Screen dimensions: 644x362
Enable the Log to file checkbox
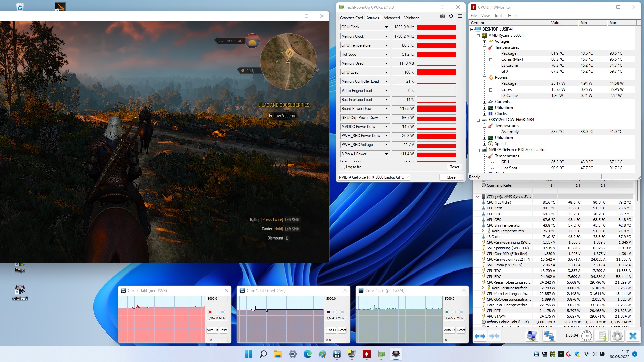coord(343,167)
